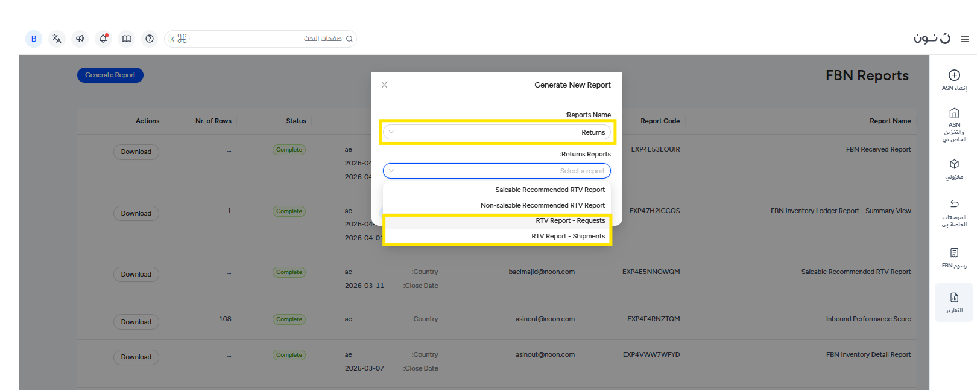Screen dimensions: 980x390
Task: Open the Select a report dropdown
Action: tap(497, 171)
